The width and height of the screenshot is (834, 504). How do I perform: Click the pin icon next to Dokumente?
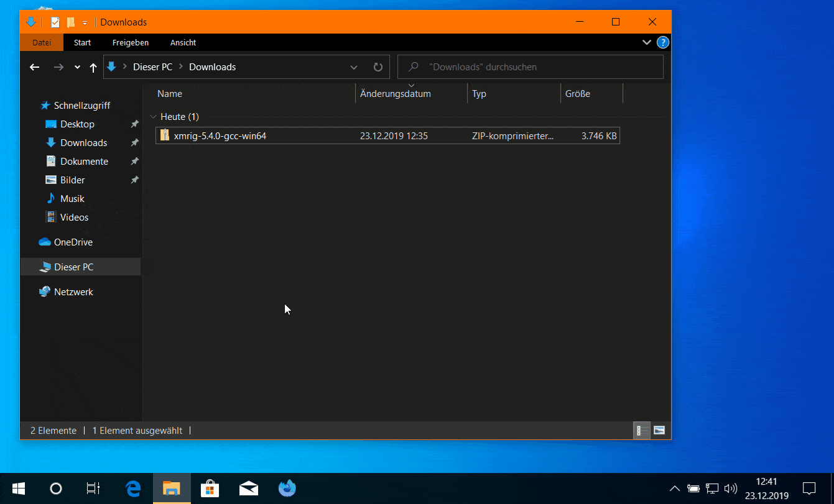[134, 162]
